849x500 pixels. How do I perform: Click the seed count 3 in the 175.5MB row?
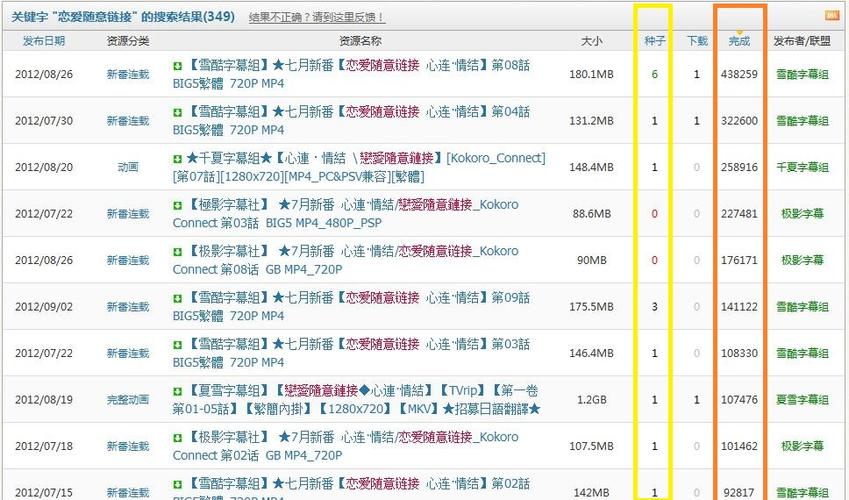[655, 307]
